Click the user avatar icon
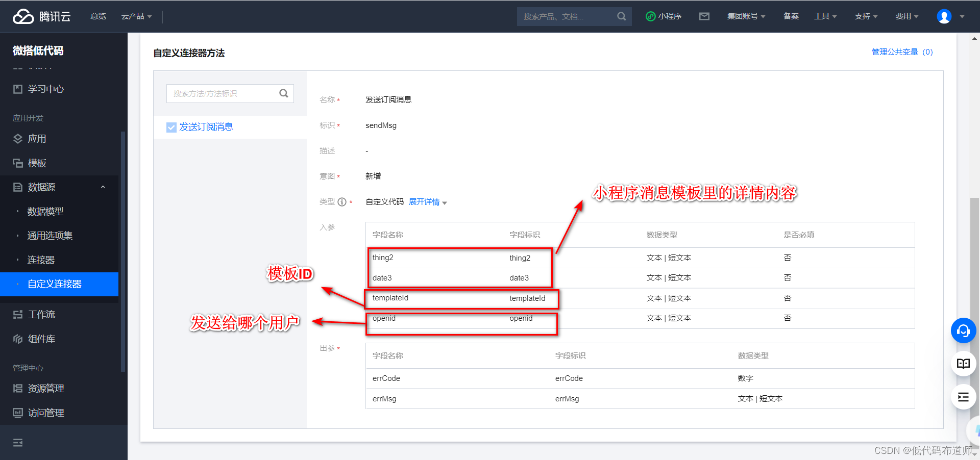Image resolution: width=980 pixels, height=460 pixels. click(944, 16)
